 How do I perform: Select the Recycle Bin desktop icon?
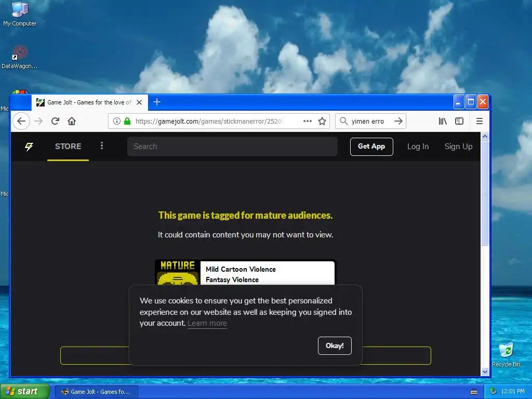506,355
